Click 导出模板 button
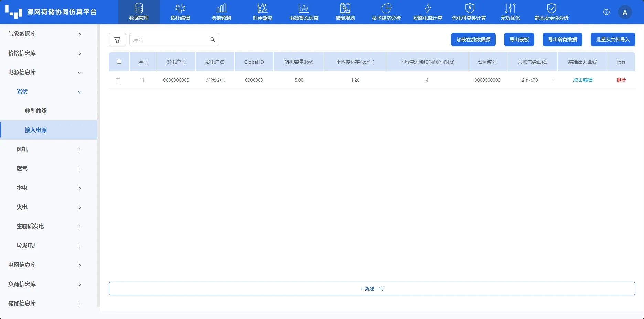Image resolution: width=644 pixels, height=319 pixels. pos(519,40)
